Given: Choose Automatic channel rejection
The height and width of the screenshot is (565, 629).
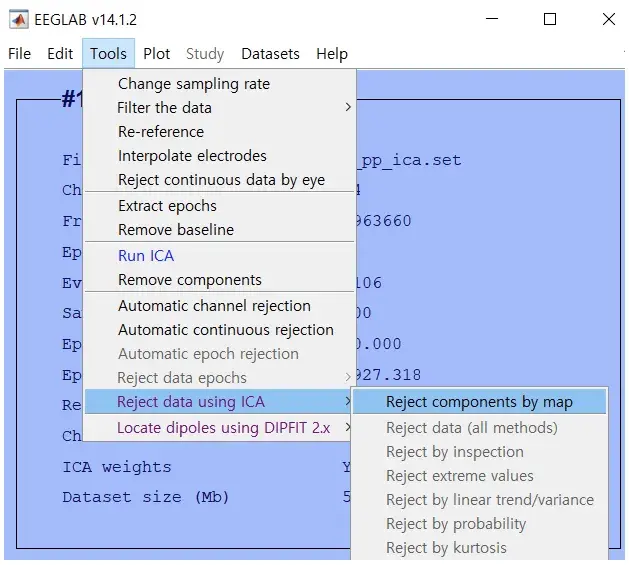Looking at the screenshot, I should 214,306.
